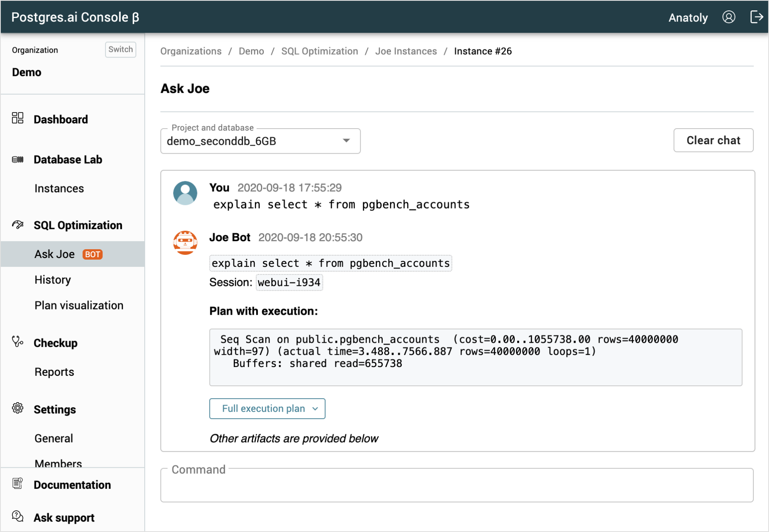Click the Anatoly username in header
The image size is (769, 532).
(x=688, y=18)
